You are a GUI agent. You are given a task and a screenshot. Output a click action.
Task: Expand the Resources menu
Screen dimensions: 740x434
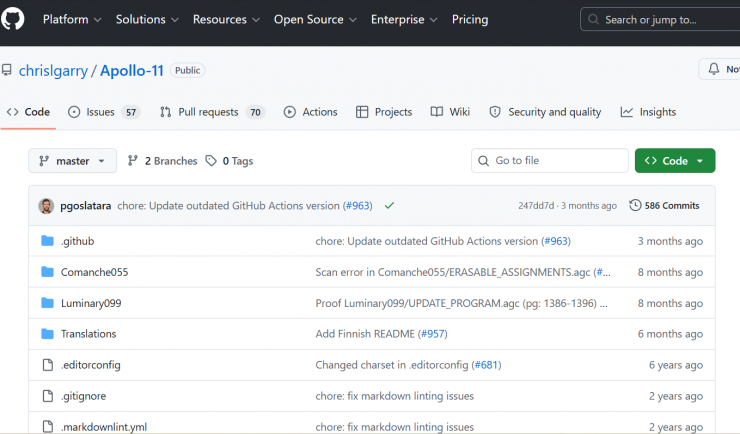tap(226, 19)
